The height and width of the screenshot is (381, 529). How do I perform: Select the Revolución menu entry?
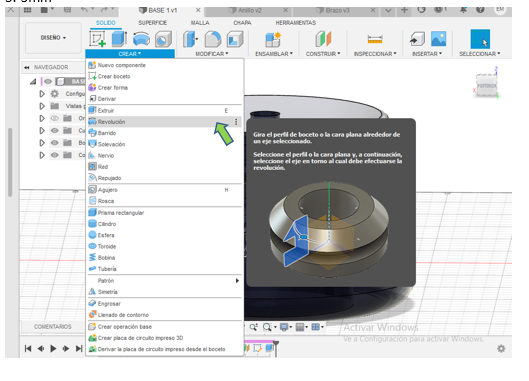point(164,121)
